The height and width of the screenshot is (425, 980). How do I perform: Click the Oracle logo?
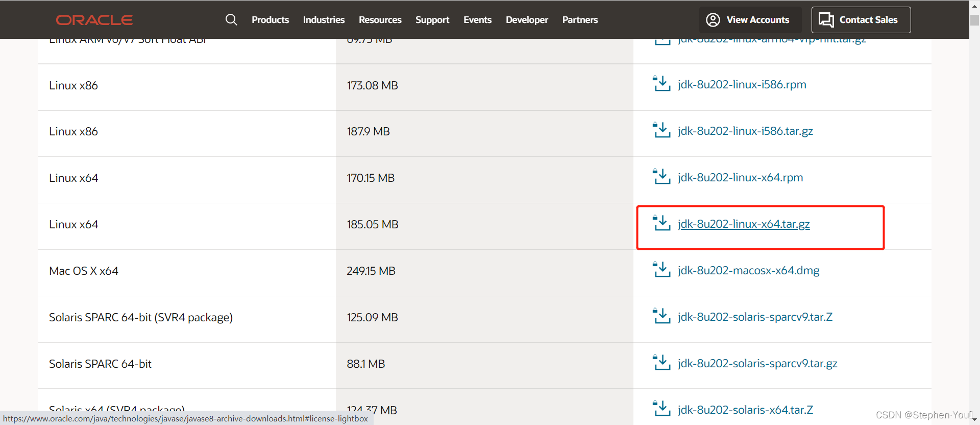coord(94,20)
